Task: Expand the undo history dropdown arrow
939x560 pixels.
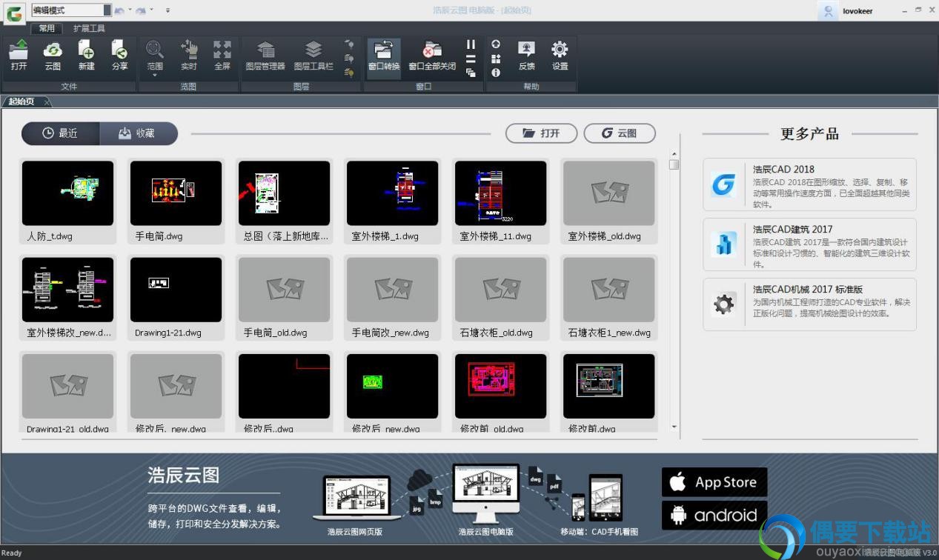Action: pyautogui.click(x=130, y=10)
